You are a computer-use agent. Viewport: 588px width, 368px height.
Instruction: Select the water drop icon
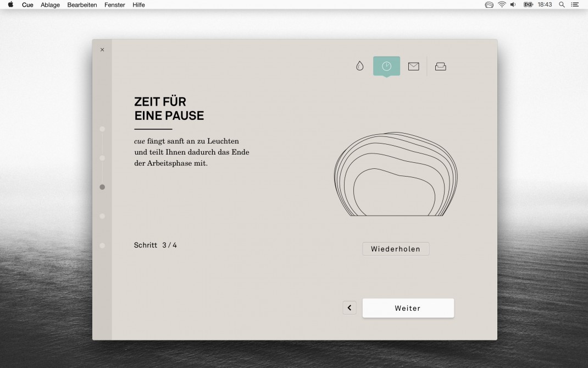coord(359,66)
